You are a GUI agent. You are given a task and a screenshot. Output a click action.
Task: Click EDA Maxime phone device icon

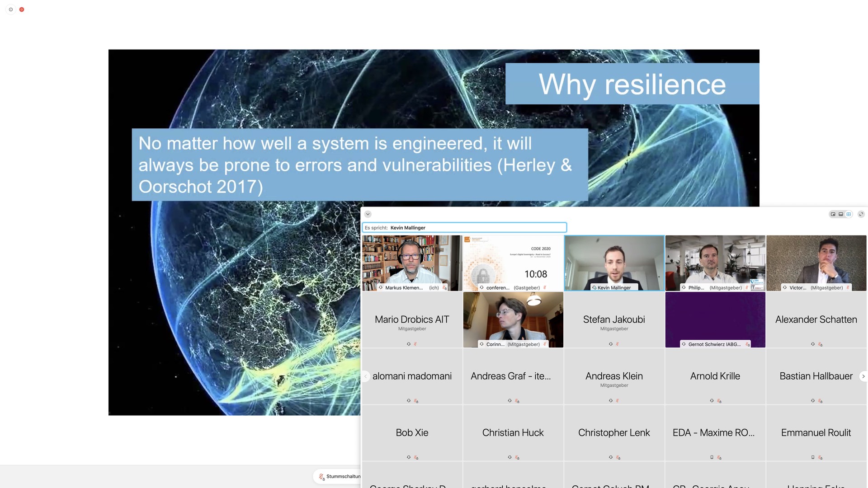click(x=712, y=457)
